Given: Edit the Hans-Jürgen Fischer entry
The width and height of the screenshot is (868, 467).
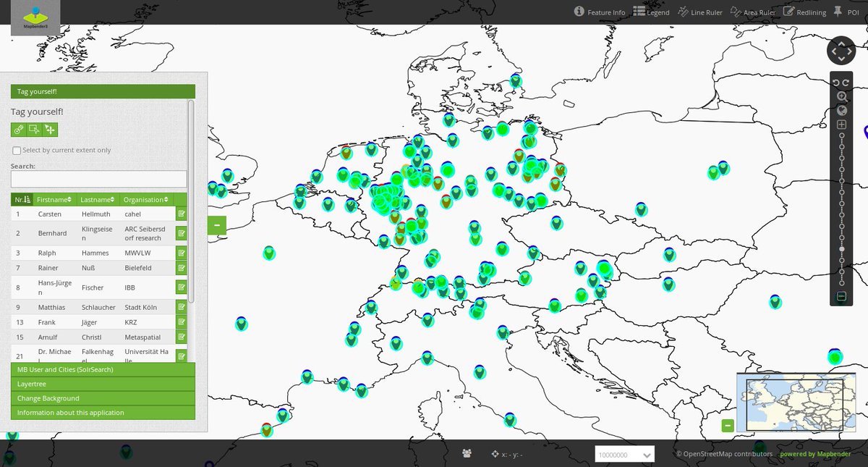Looking at the screenshot, I should (x=181, y=287).
